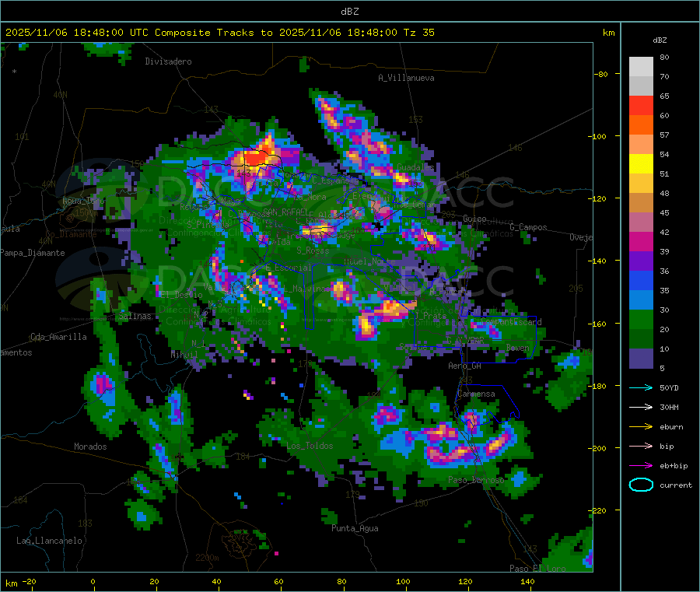Click the Bowen place label
This screenshot has width=700, height=592.
(517, 348)
